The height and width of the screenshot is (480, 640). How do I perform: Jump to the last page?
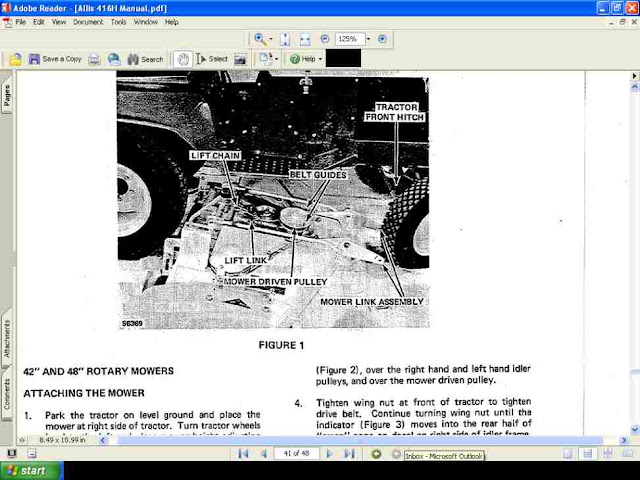[349, 453]
